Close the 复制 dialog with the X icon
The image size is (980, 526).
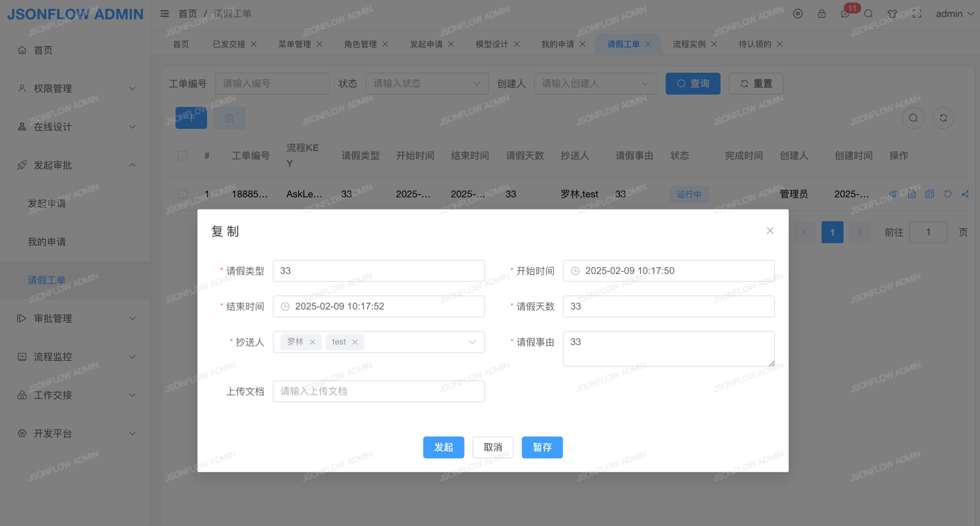pyautogui.click(x=770, y=231)
